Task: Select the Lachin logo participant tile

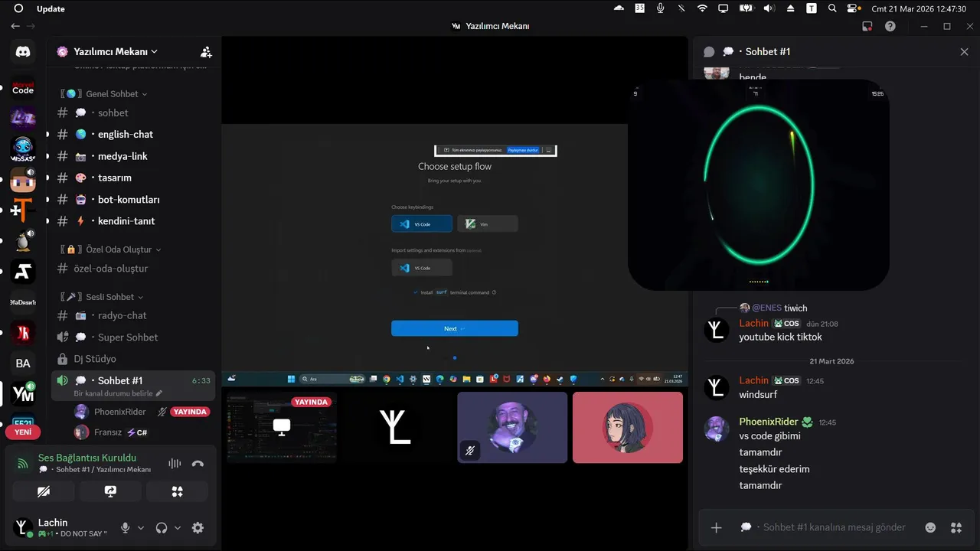Action: click(397, 427)
